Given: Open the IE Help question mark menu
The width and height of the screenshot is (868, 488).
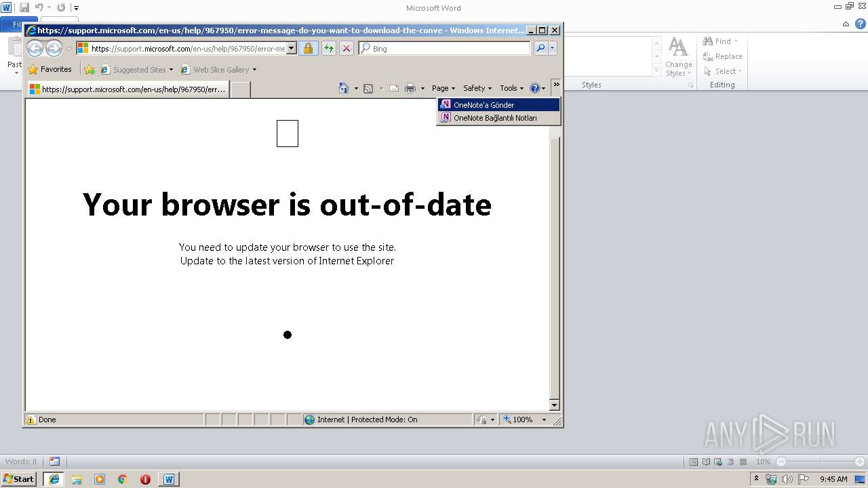Looking at the screenshot, I should [537, 88].
